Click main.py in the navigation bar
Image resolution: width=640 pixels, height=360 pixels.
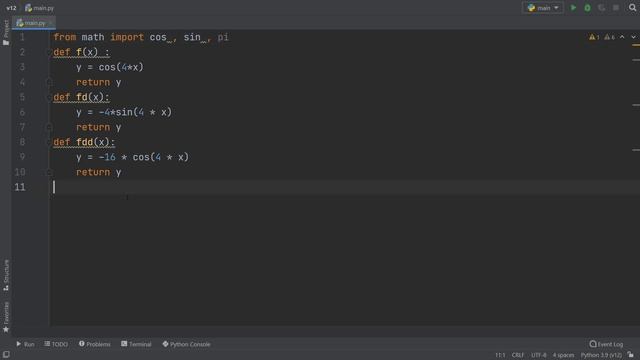click(40, 8)
